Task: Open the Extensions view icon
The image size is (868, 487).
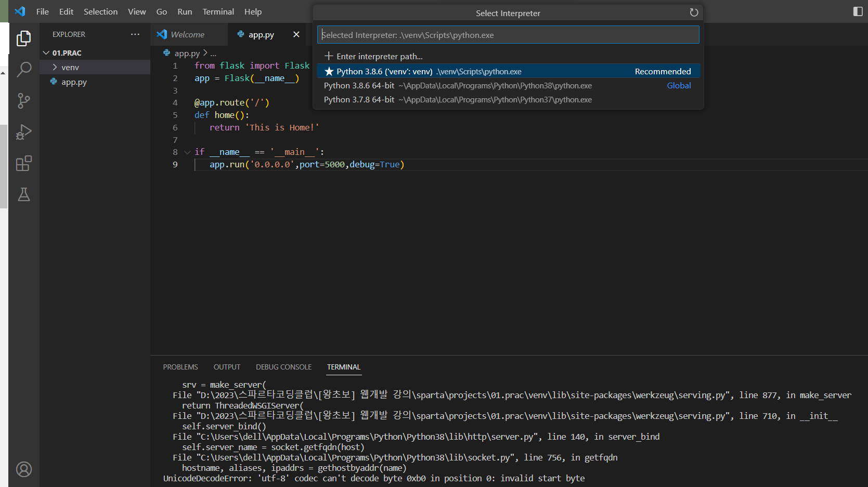Action: pos(24,163)
